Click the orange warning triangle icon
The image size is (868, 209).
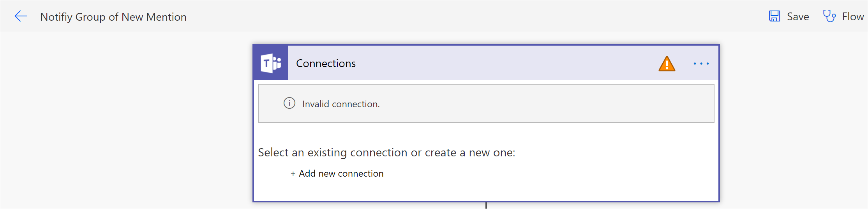coord(667,64)
